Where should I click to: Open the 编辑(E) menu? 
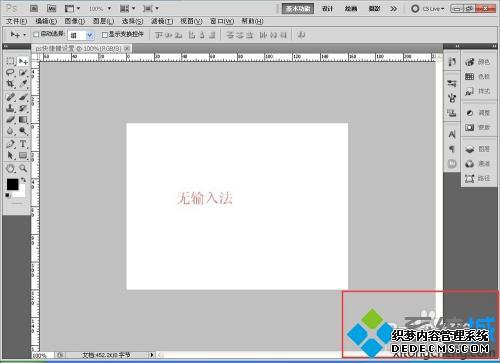[46, 21]
